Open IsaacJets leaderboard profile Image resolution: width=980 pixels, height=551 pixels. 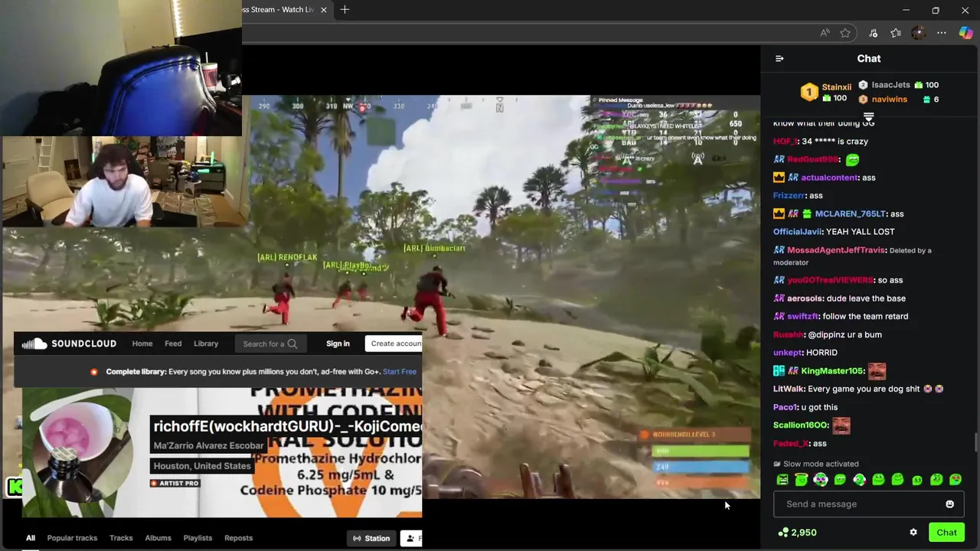click(x=890, y=85)
